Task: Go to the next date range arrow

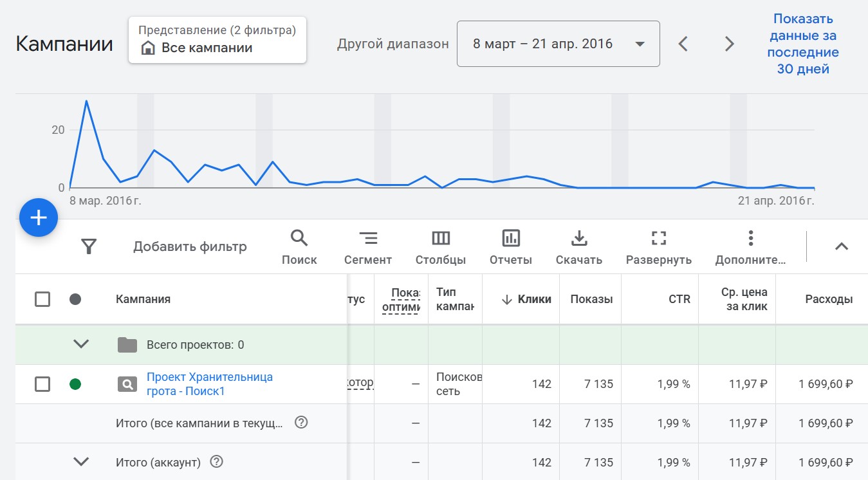Action: (729, 44)
